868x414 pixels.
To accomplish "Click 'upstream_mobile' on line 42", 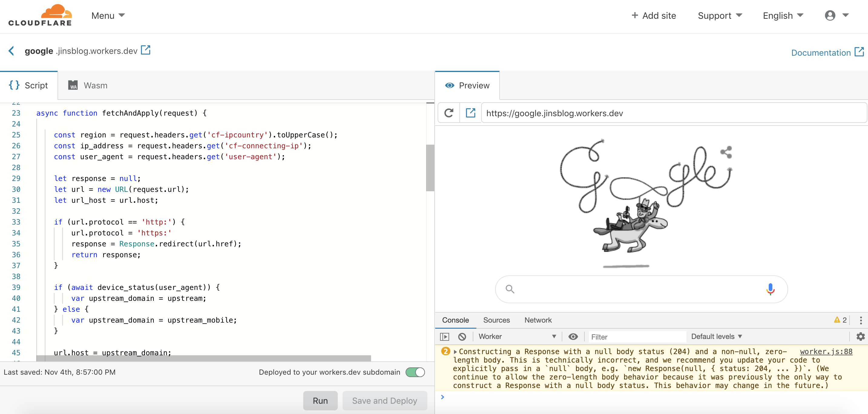I will (x=200, y=320).
